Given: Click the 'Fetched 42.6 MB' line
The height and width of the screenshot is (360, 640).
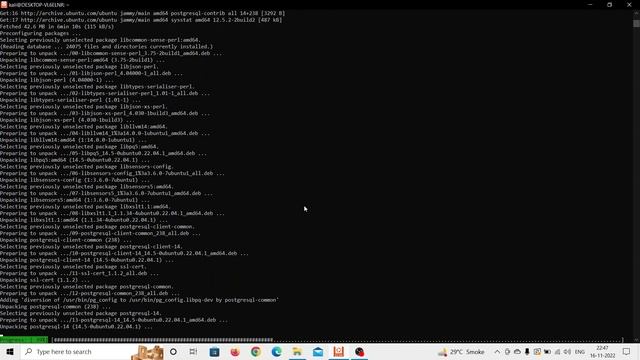Looking at the screenshot, I should (57, 27).
